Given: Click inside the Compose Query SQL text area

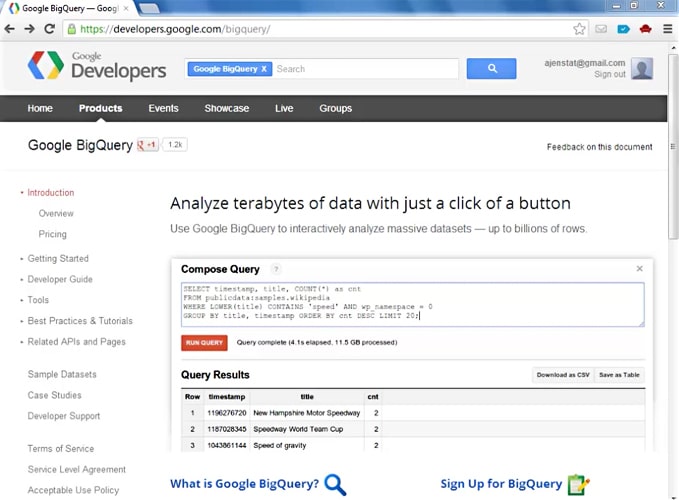Looking at the screenshot, I should (x=413, y=304).
